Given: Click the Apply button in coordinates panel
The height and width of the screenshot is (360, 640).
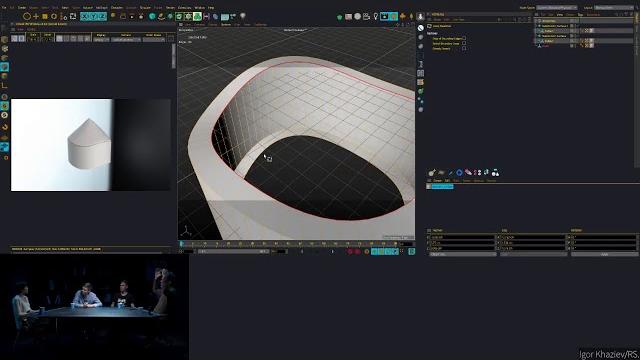Looking at the screenshot, I should click(x=604, y=254).
